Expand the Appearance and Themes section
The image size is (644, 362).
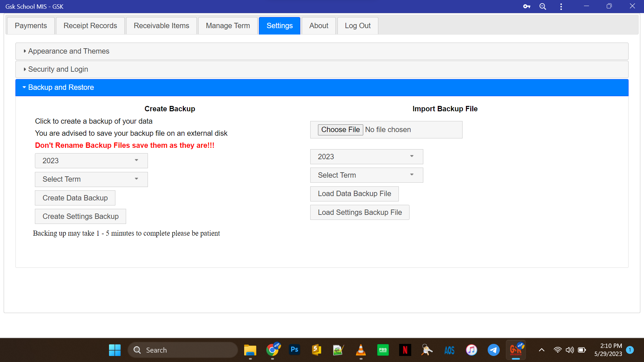pos(69,51)
